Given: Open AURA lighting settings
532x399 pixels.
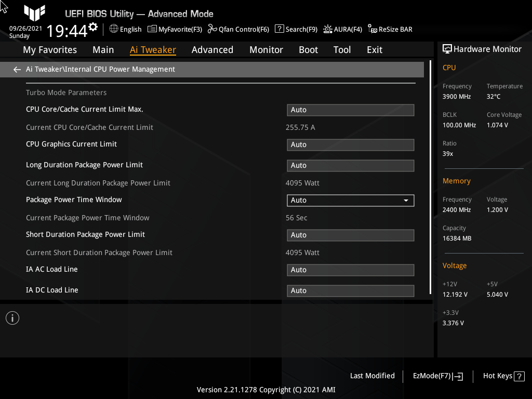Looking at the screenshot, I should 342,29.
